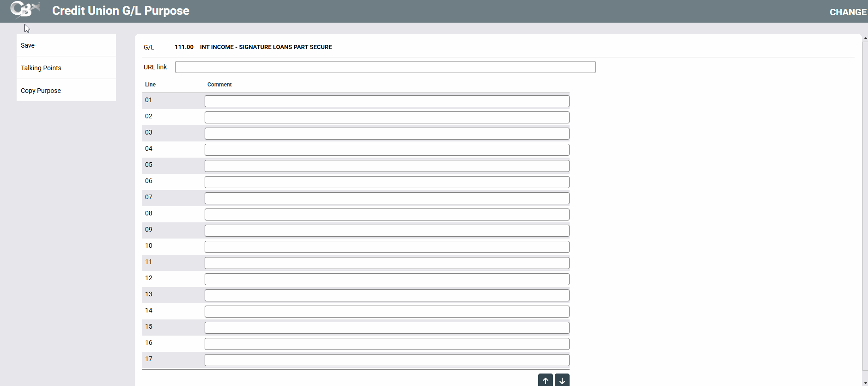This screenshot has height=386, width=868.
Task: Select the line 04 comment box
Action: tap(387, 150)
